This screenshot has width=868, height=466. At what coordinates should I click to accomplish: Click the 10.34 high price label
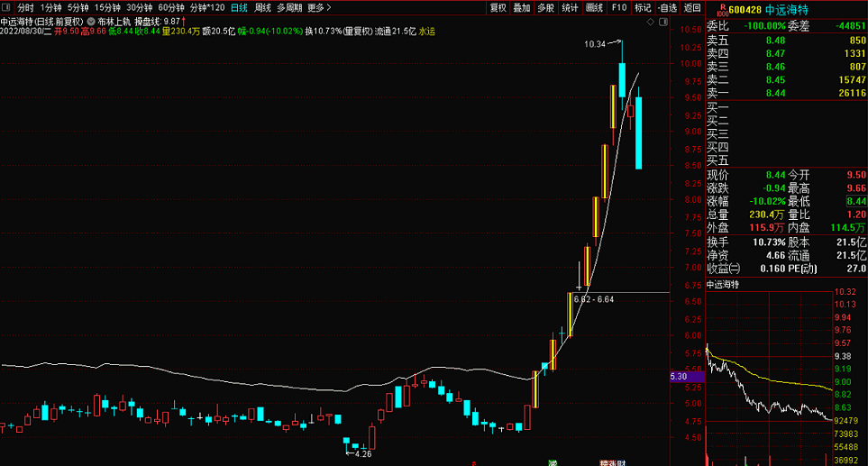(595, 44)
